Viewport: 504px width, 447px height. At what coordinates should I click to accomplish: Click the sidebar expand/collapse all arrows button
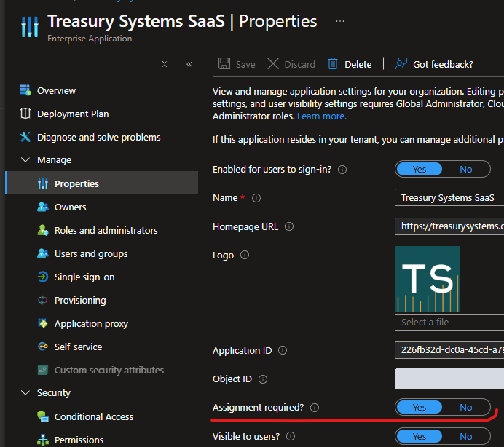(165, 64)
